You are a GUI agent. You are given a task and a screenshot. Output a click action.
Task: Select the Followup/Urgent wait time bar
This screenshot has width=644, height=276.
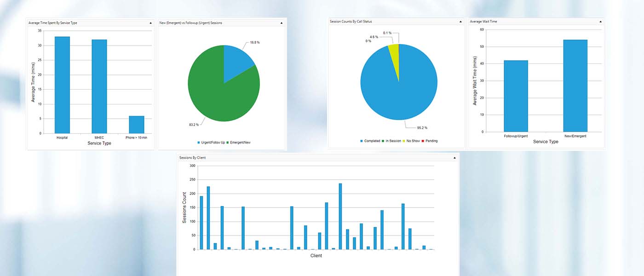[x=516, y=96]
